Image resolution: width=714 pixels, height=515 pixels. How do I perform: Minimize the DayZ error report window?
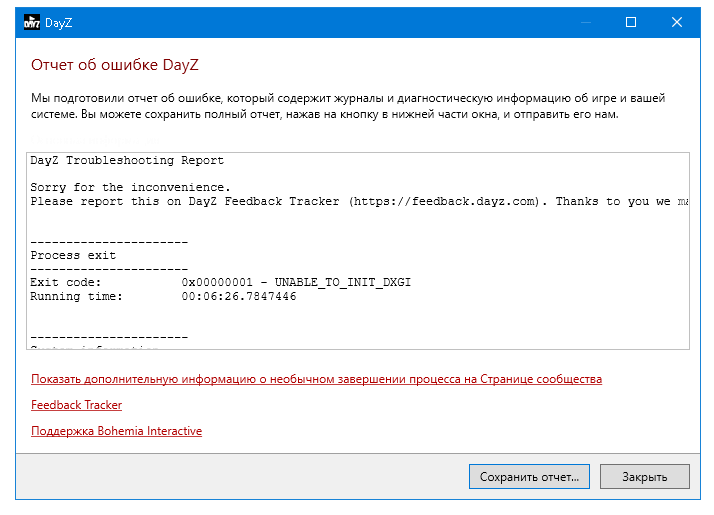coord(586,22)
